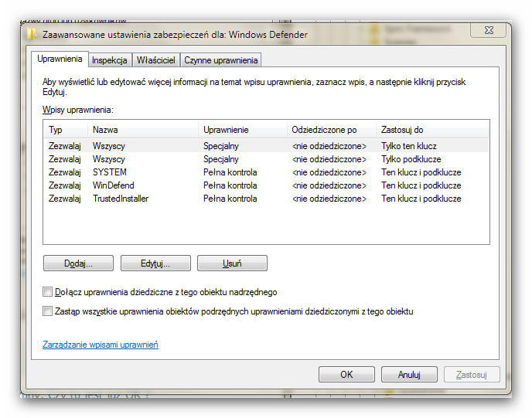
Task: Confirm with the OK button
Action: 346,375
